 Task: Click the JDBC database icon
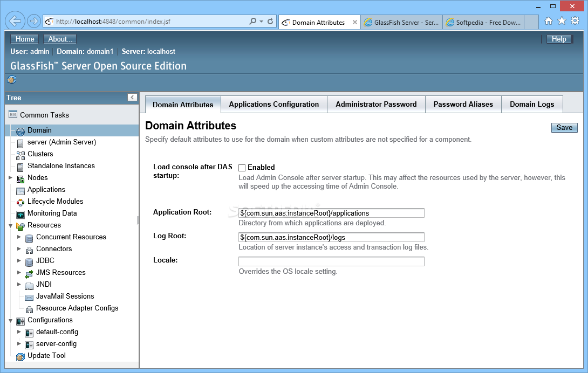pyautogui.click(x=29, y=261)
